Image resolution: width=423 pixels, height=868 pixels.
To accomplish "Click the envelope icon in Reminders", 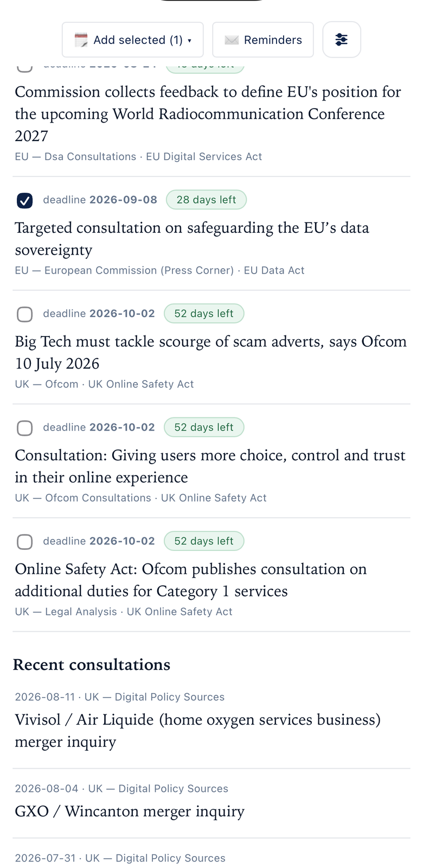I will click(232, 40).
